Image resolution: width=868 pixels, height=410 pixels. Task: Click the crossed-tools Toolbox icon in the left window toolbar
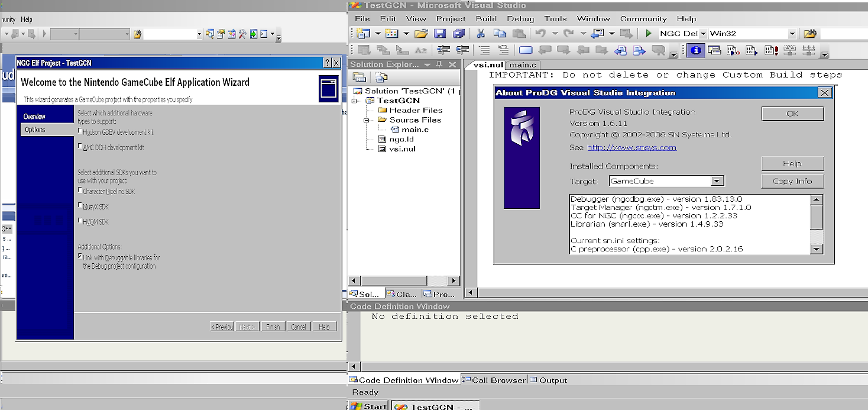242,34
